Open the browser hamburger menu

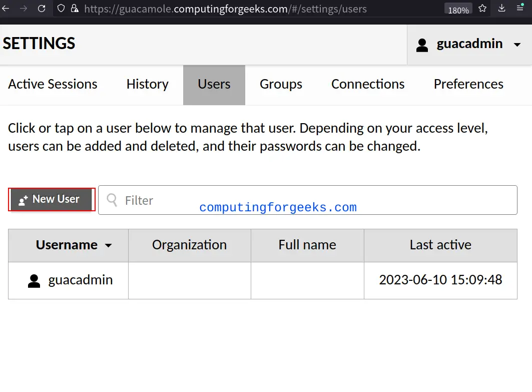(x=520, y=8)
